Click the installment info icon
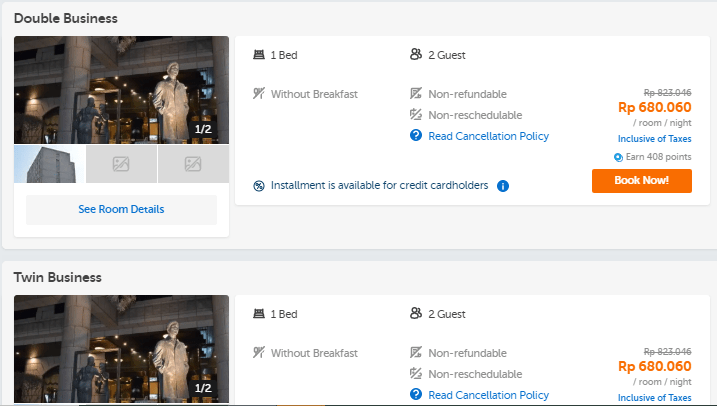 coord(503,186)
